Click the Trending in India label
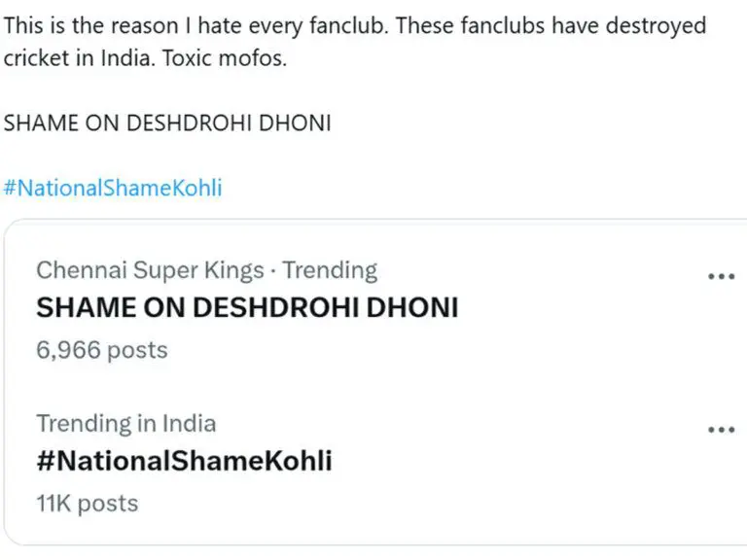This screenshot has height=560, width=747. point(126,424)
